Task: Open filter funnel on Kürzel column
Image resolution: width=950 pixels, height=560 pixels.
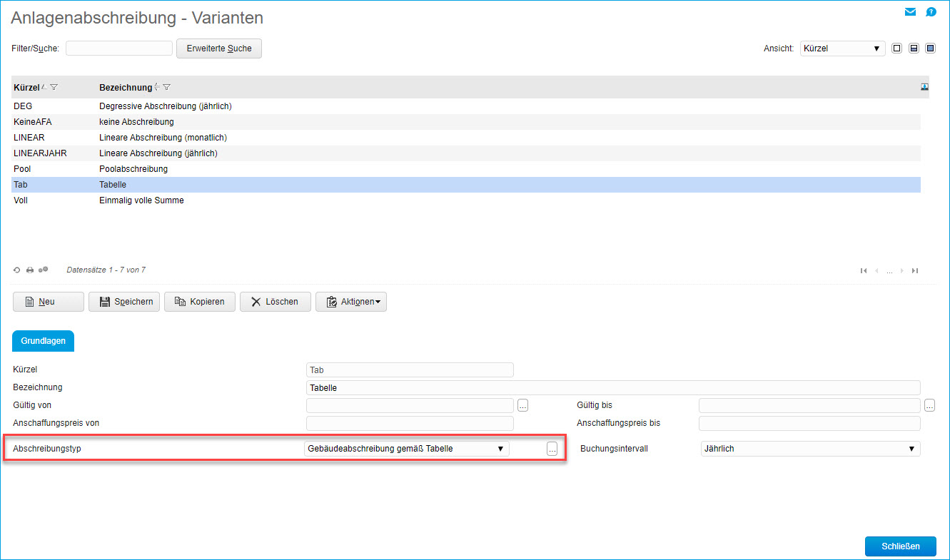Action: (x=54, y=87)
